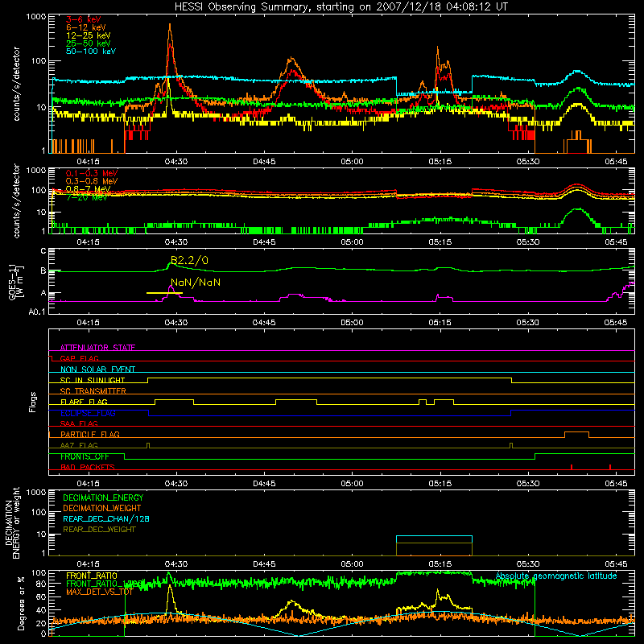Screen dimensions: 644x644
Task: Select the orange 6-12 keV legend entry
Action: [x=86, y=27]
